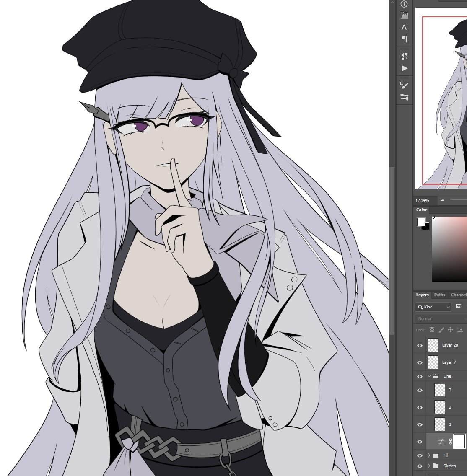This screenshot has height=476, width=467.
Task: Click the lock position move icon
Action: point(450,330)
